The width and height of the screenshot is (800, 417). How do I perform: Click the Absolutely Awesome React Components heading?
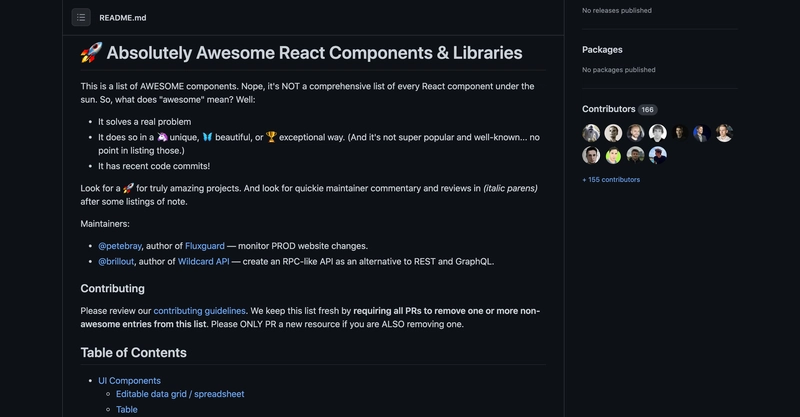point(314,53)
